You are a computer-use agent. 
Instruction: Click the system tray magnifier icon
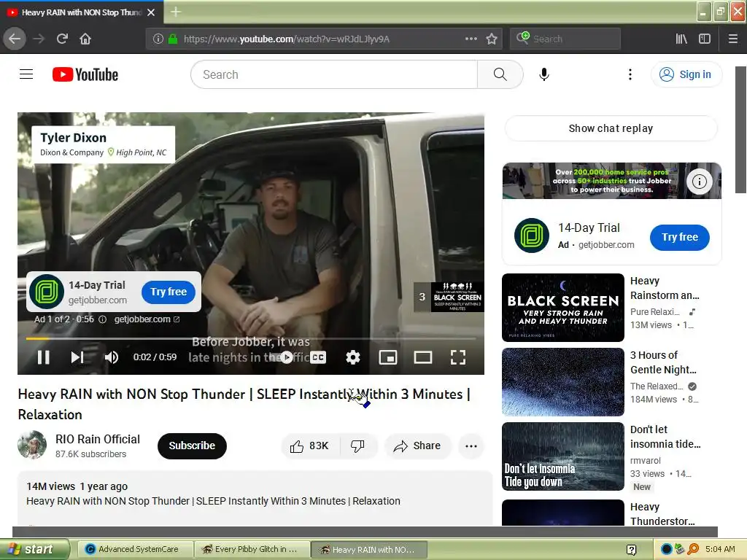[x=693, y=550]
